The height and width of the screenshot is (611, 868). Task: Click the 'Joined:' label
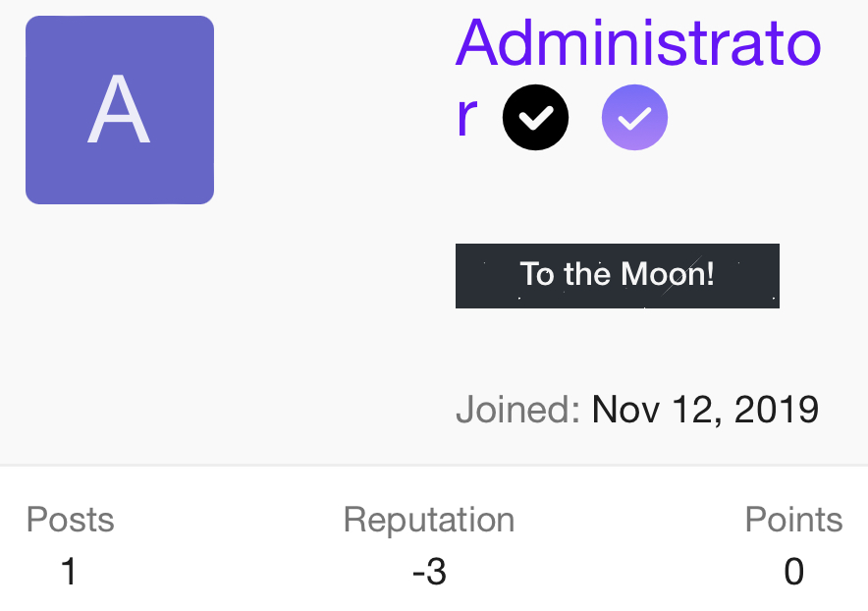pyautogui.click(x=518, y=409)
